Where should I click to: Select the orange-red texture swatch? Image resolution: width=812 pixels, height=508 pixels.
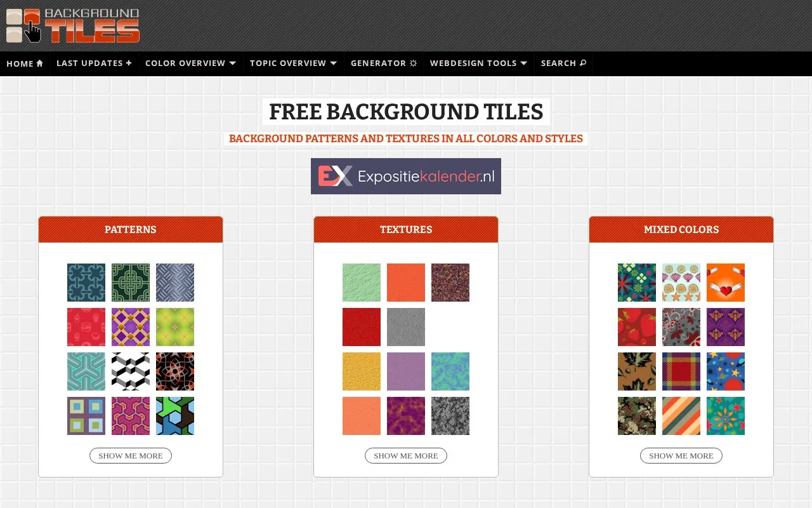point(406,283)
